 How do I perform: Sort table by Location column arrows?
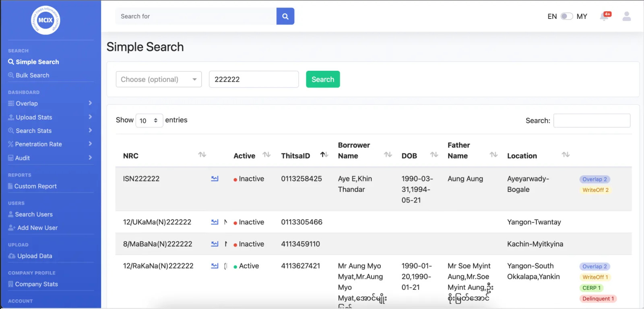pyautogui.click(x=566, y=154)
